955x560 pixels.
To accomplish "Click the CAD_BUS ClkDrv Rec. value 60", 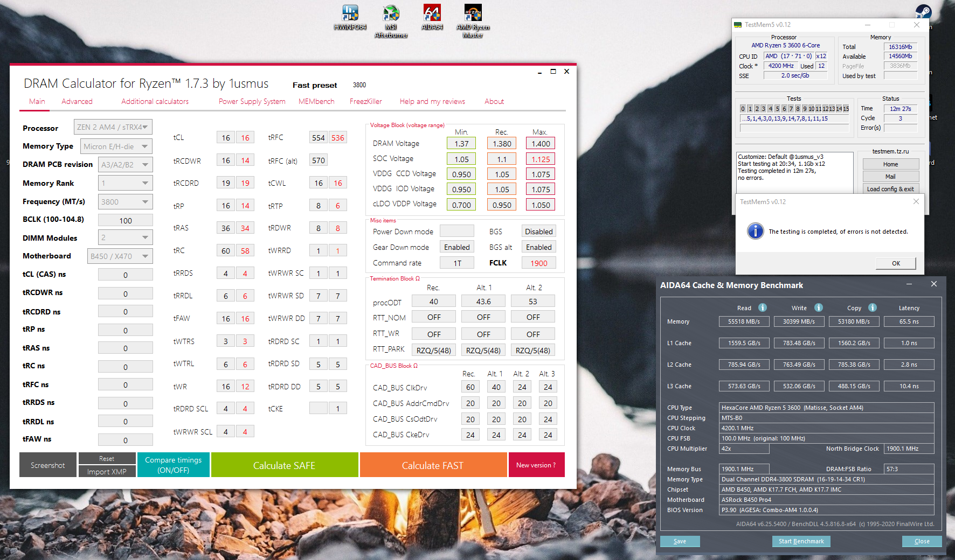I will click(x=470, y=387).
